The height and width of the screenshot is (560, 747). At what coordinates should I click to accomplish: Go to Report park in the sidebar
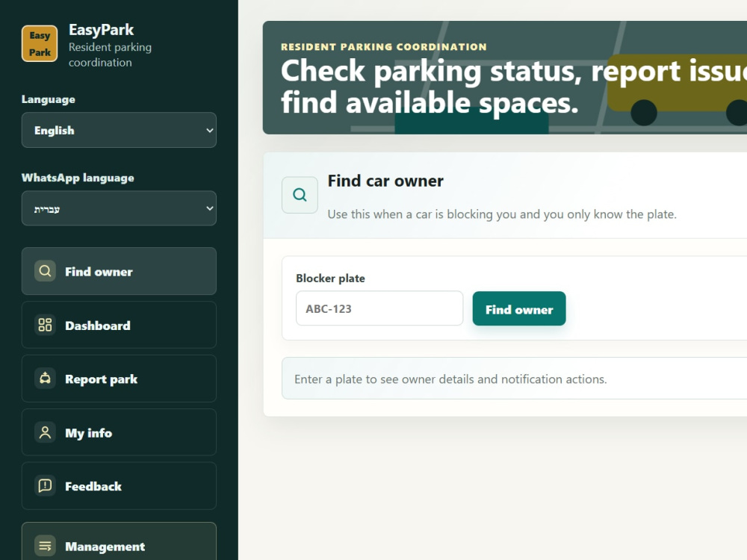pyautogui.click(x=119, y=379)
